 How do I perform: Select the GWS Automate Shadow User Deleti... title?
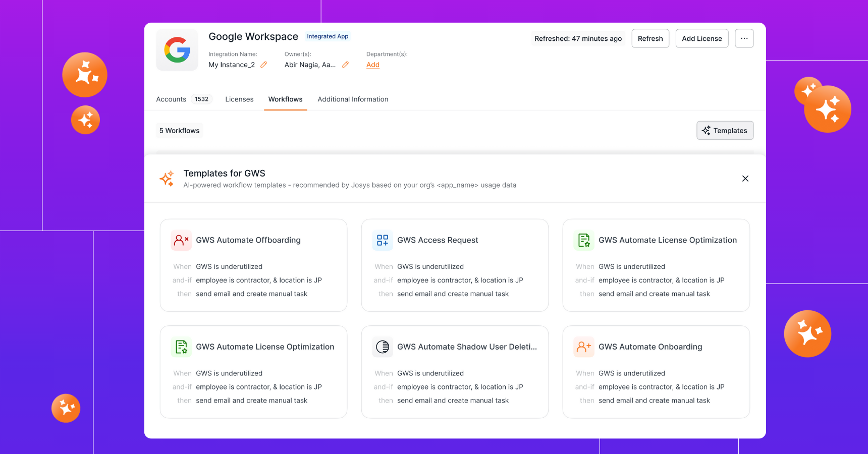tap(467, 347)
